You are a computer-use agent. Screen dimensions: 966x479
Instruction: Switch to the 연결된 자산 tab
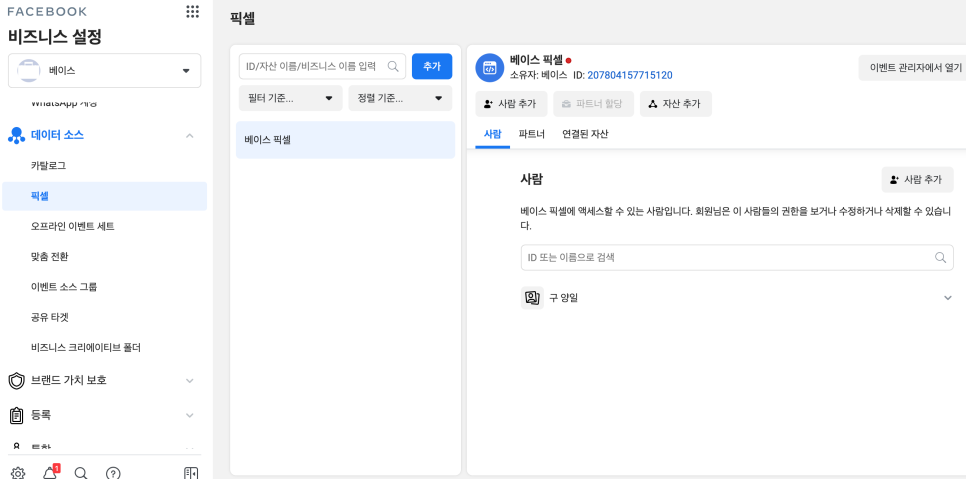point(585,134)
